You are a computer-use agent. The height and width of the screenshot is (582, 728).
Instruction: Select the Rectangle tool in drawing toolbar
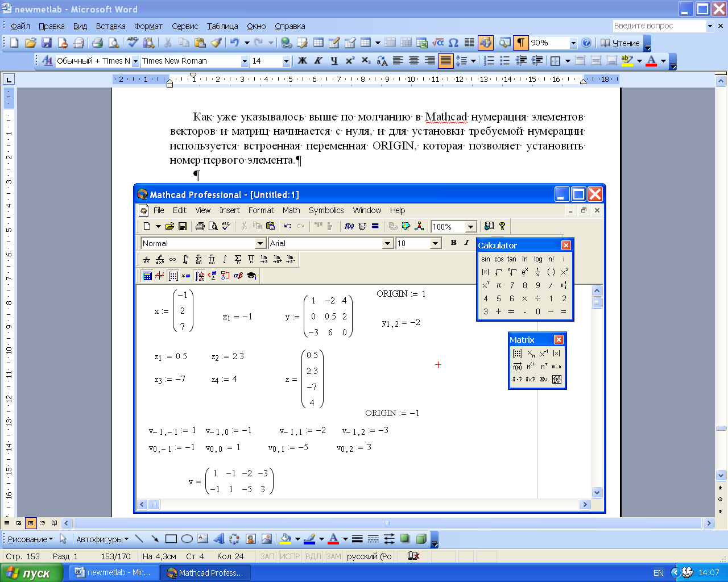point(171,539)
